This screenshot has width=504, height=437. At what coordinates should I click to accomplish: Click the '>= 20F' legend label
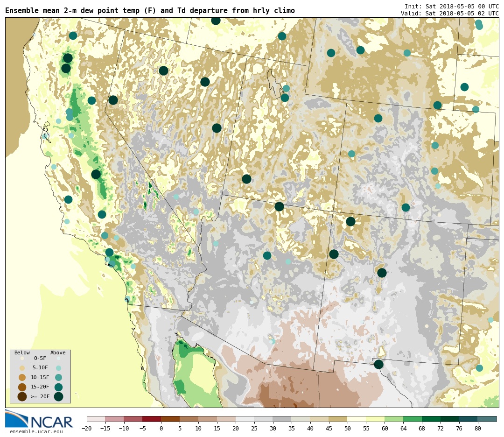tap(40, 396)
